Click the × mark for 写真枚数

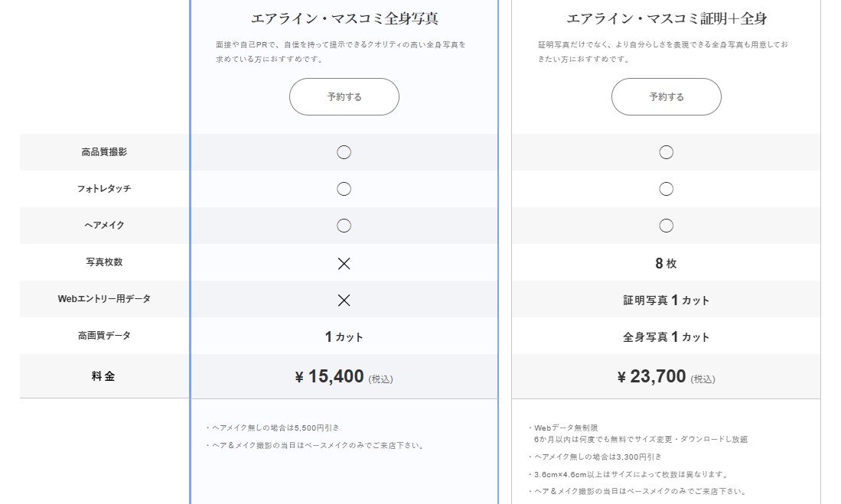click(x=344, y=262)
